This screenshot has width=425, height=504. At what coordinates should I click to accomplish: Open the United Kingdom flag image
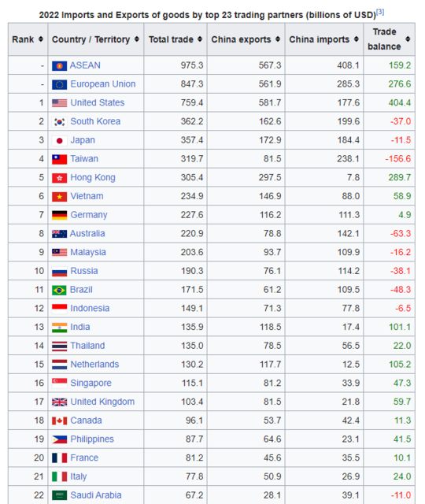(x=60, y=402)
